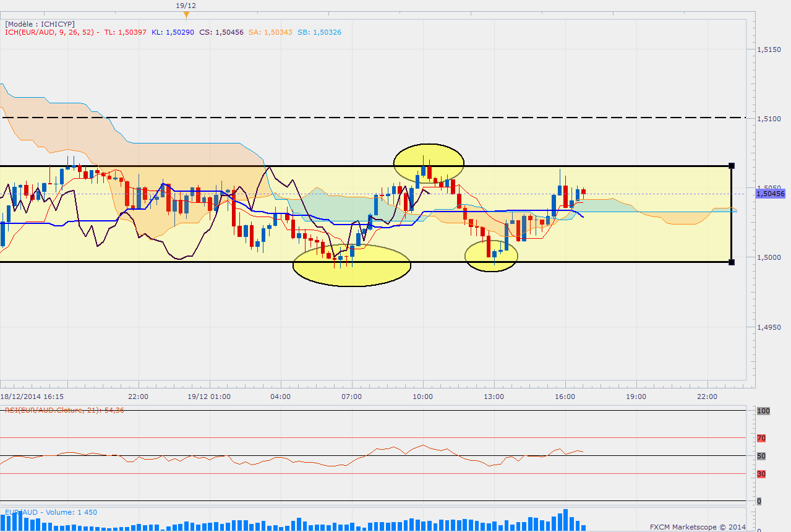Click the RSI level 30 label
Image resolution: width=791 pixels, height=532 pixels.
pyautogui.click(x=762, y=474)
